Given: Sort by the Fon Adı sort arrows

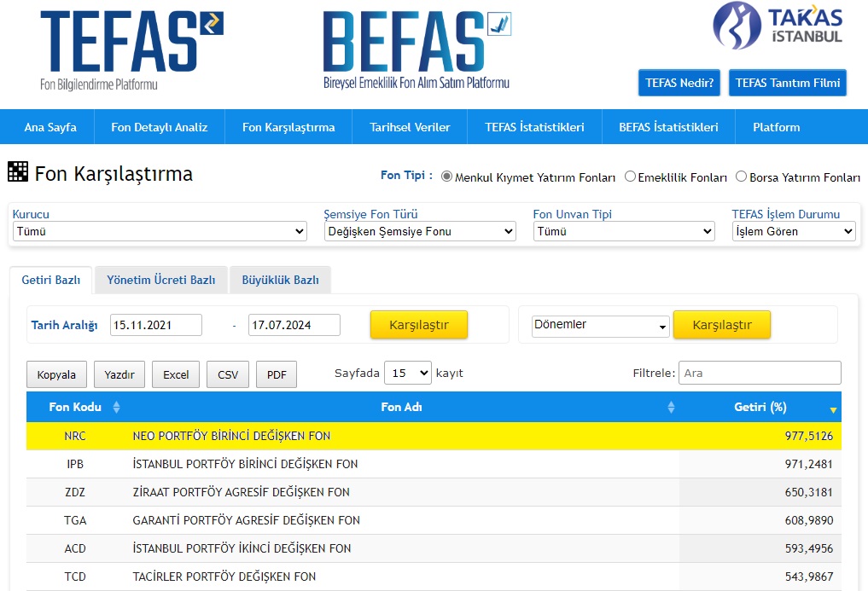Looking at the screenshot, I should 671,408.
